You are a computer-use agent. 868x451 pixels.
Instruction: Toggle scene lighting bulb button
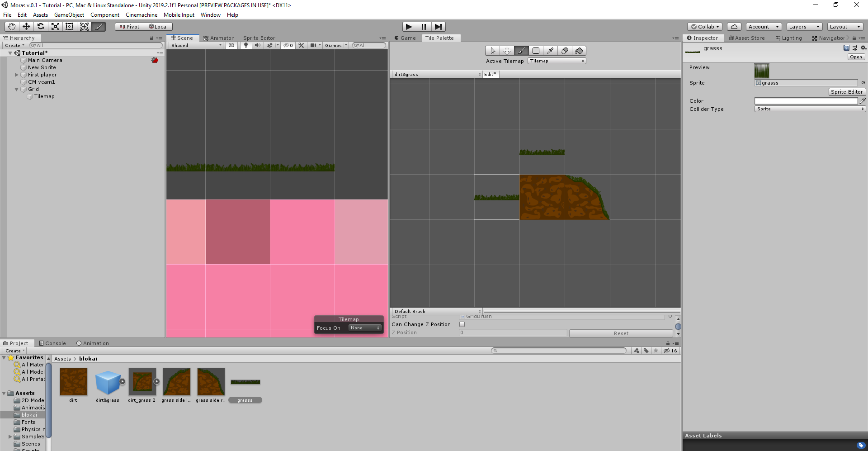coord(246,45)
